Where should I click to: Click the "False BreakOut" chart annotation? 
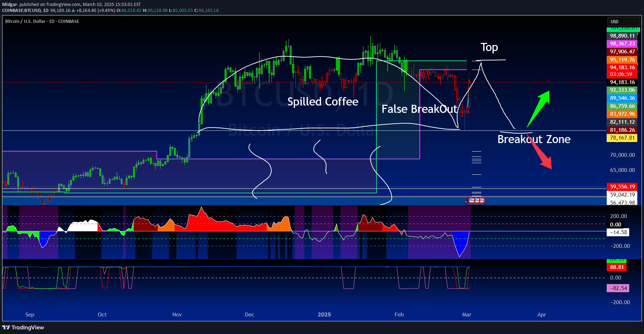420,109
